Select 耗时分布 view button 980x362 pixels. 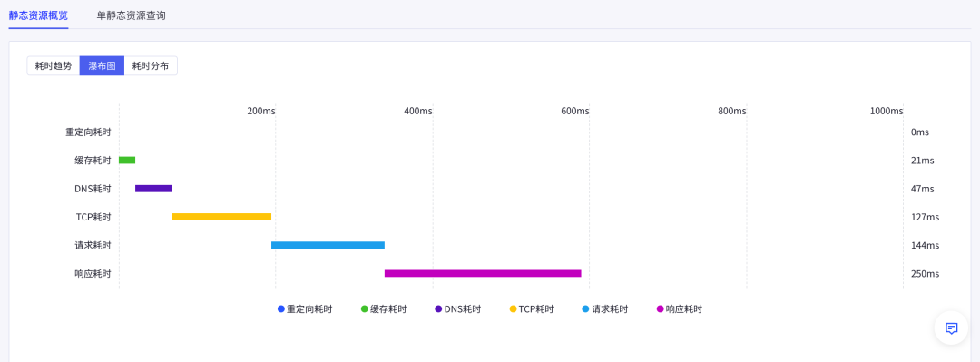coord(151,65)
